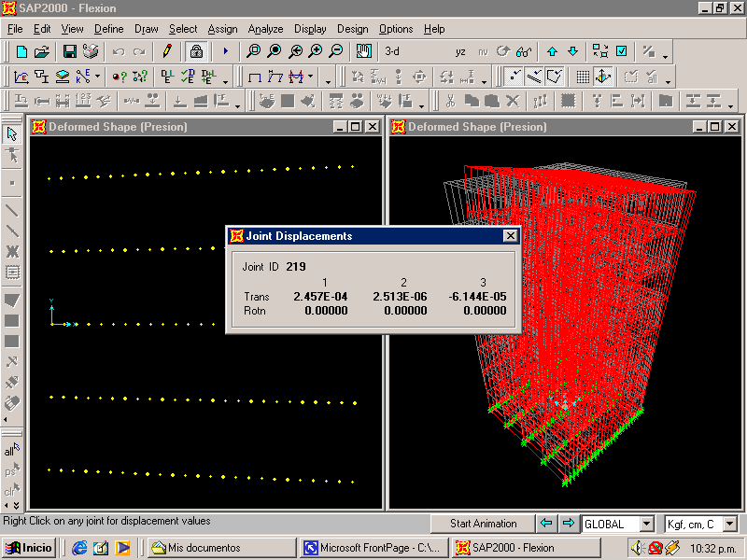747x560 pixels.
Task: Open the Define menu
Action: [108, 29]
